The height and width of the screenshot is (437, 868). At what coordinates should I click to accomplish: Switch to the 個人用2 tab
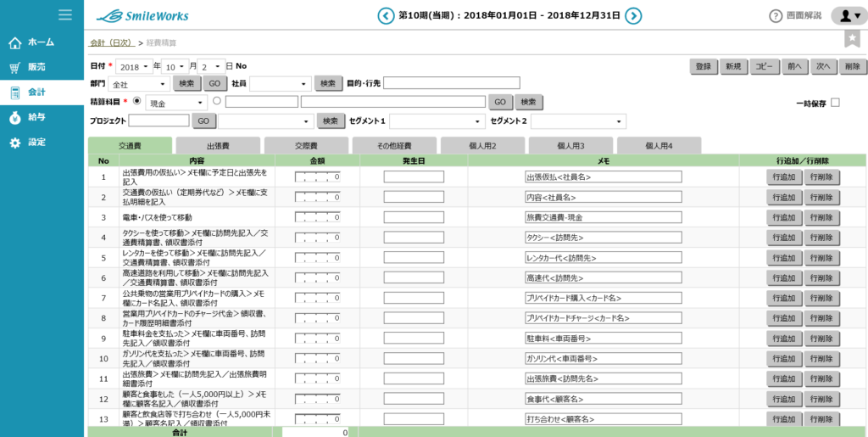click(x=482, y=146)
